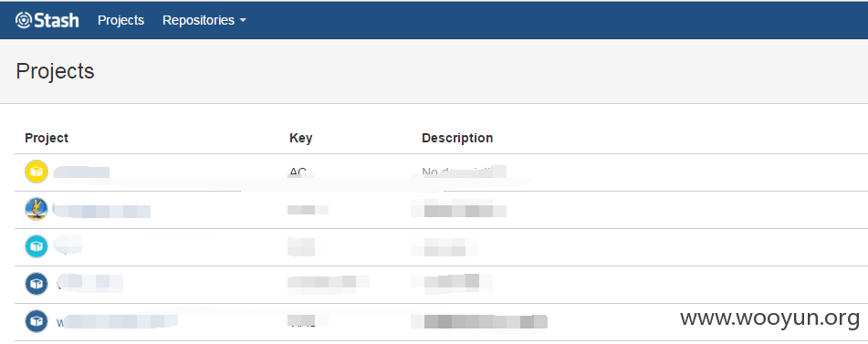Select the cyan cube project avatar
Viewport: 868px width, 344px height.
(37, 246)
